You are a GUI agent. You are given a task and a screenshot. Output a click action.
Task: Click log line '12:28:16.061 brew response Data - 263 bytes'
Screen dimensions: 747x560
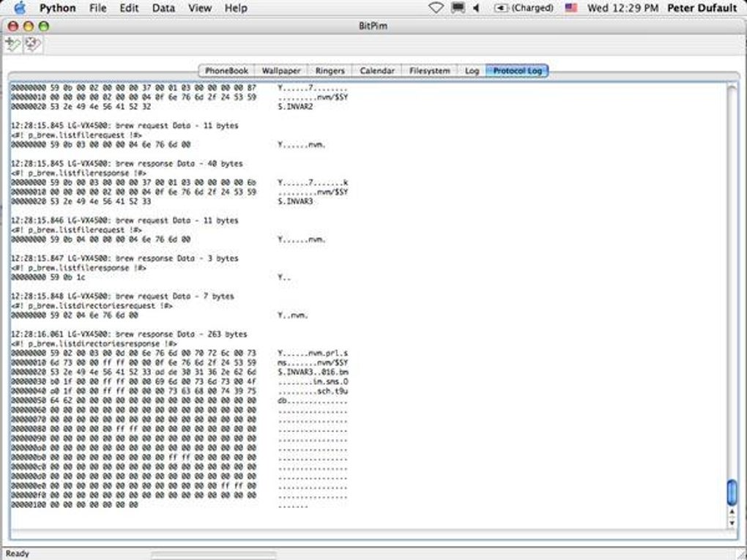point(129,334)
